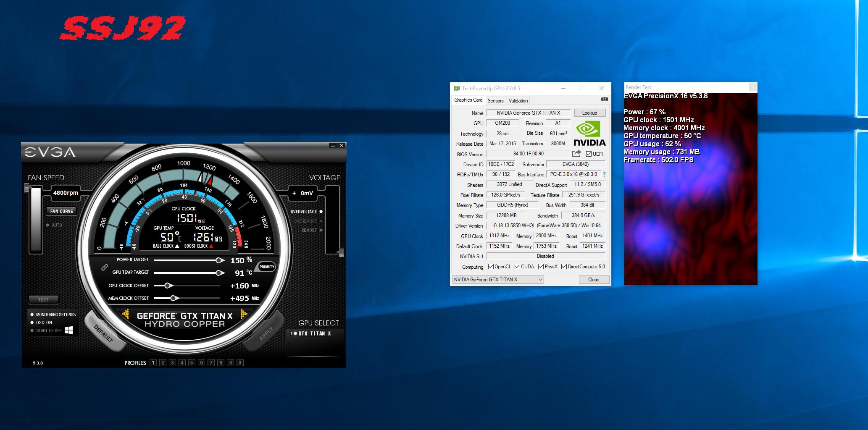Screen dimensions: 868x430
Task: Click the GPU-Z screenshot camera icon
Action: point(604,99)
